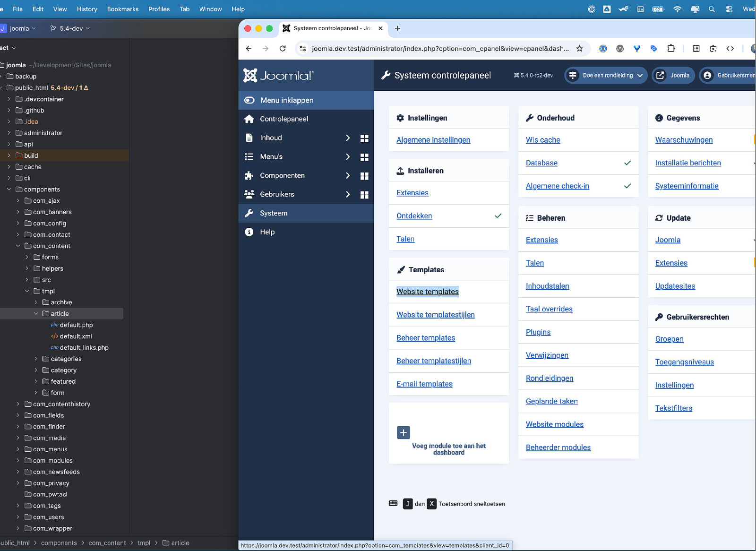Open the Componenten dashboard grid icon

364,176
